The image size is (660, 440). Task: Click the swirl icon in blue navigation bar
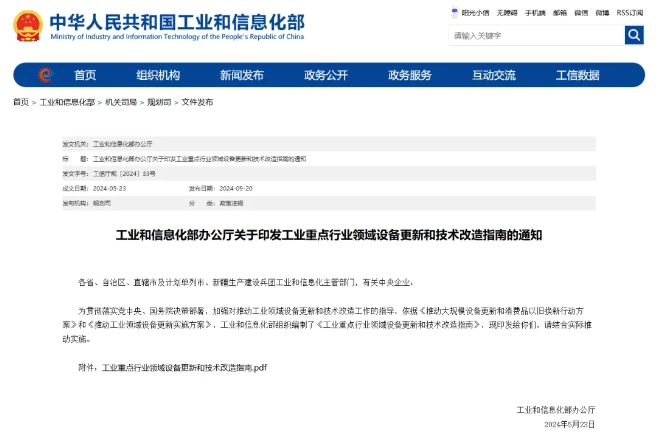click(45, 75)
